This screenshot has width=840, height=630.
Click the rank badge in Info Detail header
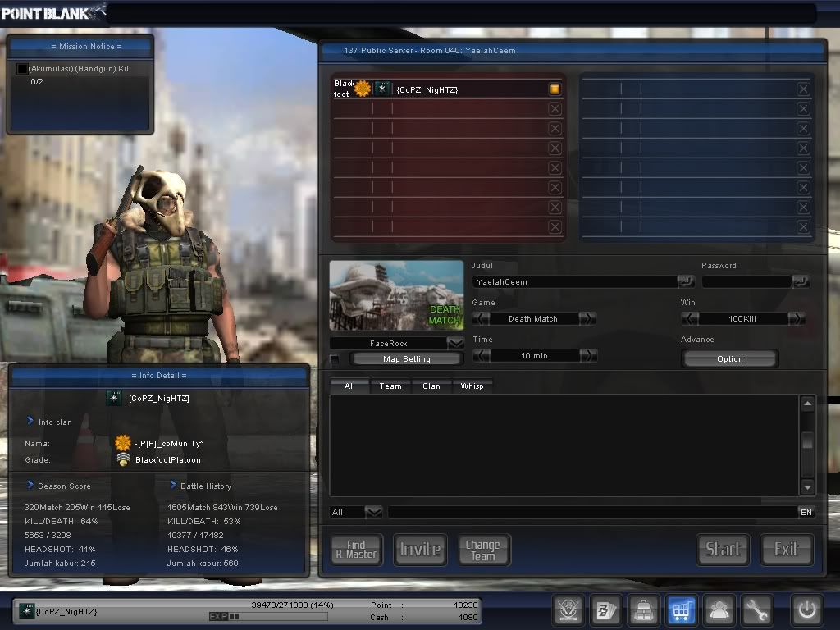click(x=113, y=398)
